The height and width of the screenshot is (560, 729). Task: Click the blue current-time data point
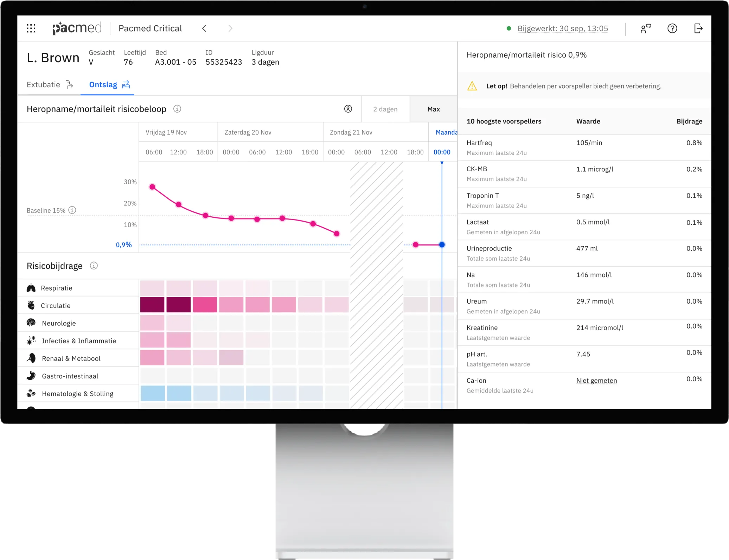pyautogui.click(x=442, y=245)
